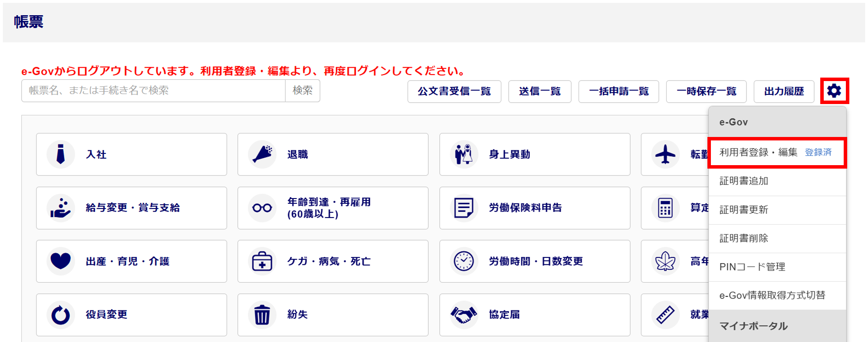Click the clock icon for 労働時間・日数変更
Screen dimensions: 868x342
[464, 261]
